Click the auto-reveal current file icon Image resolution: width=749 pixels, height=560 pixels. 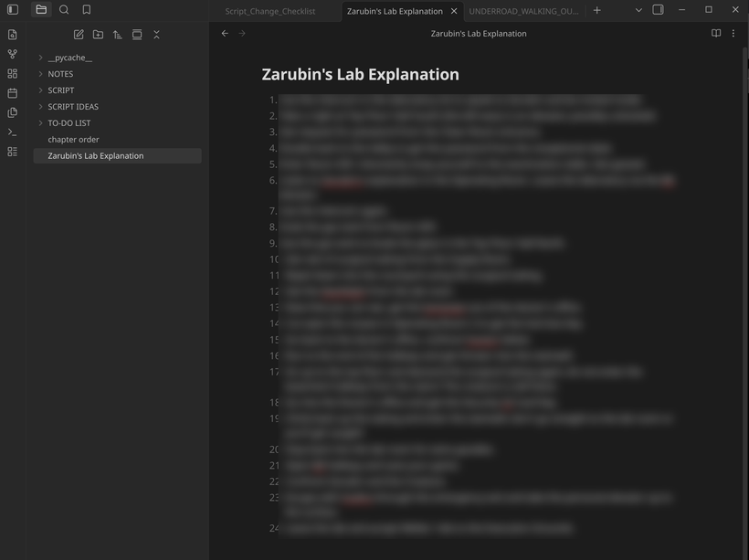pos(137,35)
